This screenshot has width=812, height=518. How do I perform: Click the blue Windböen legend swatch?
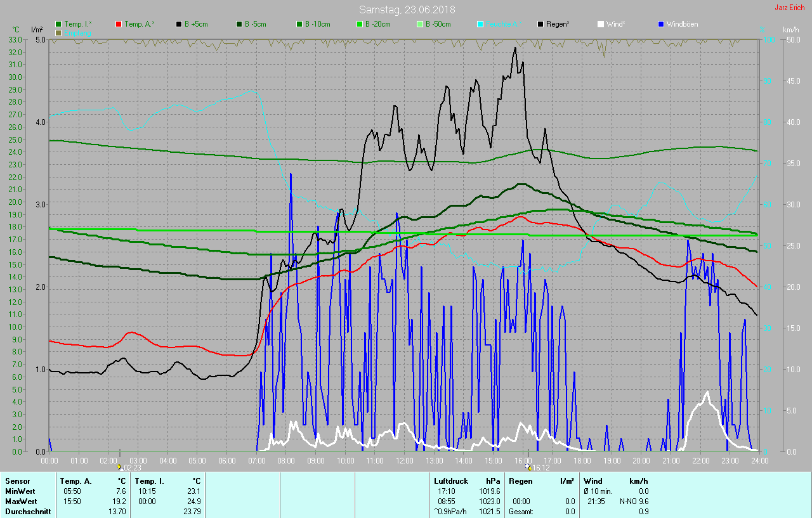(x=661, y=24)
